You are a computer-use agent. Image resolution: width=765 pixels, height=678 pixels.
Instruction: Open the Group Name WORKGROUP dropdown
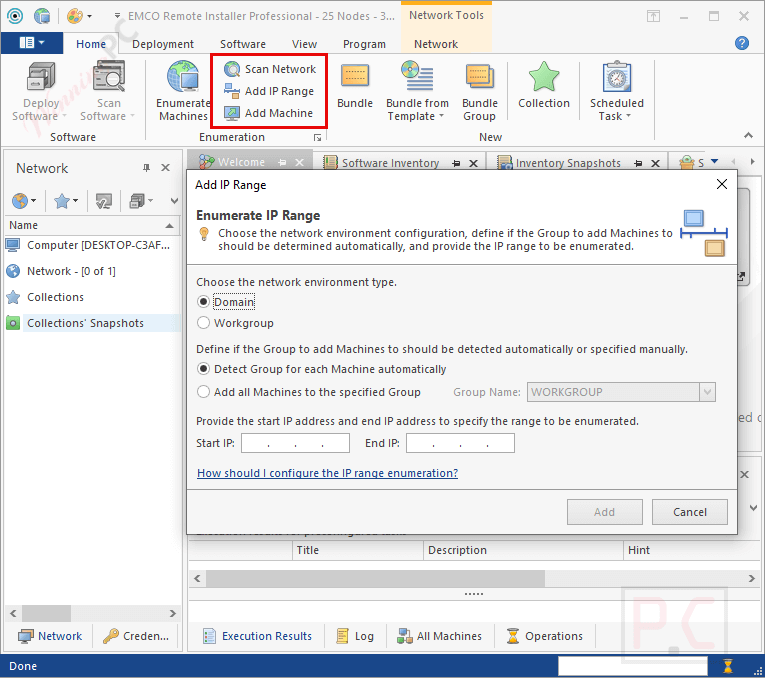pyautogui.click(x=707, y=392)
